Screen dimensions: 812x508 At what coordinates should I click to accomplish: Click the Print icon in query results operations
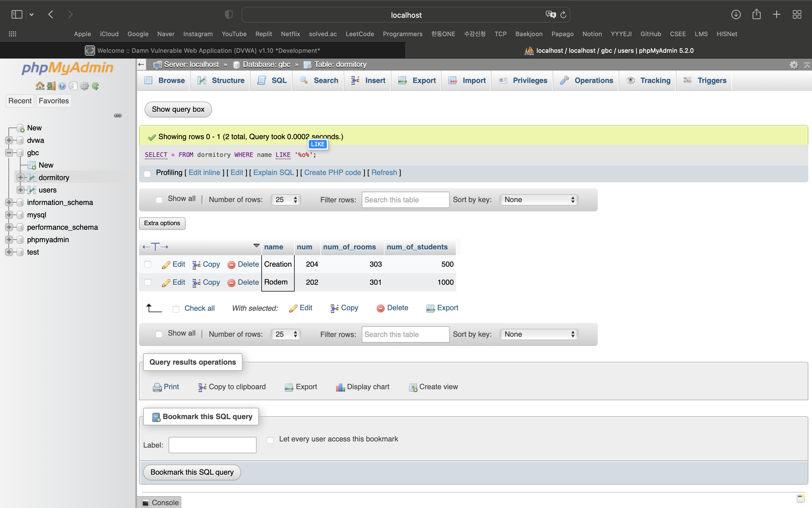click(x=157, y=387)
